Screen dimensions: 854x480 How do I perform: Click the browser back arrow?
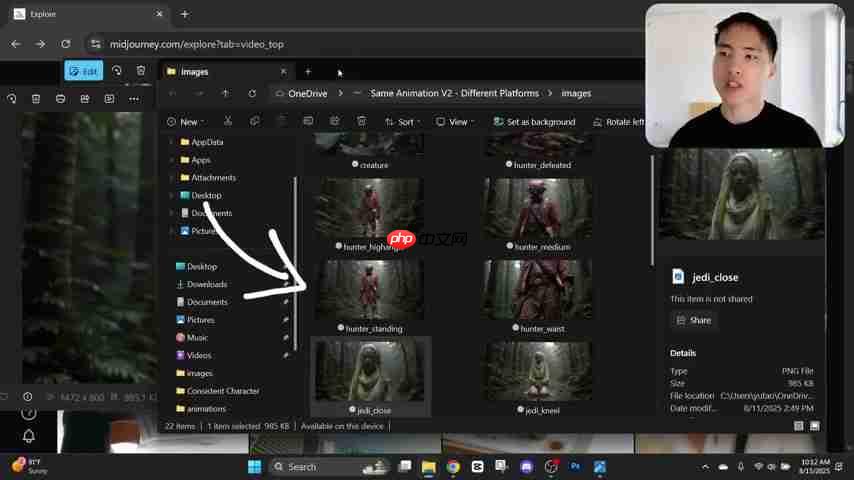16,44
